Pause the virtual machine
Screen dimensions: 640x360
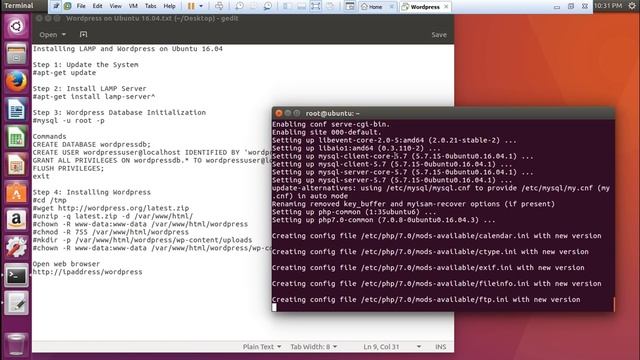tap(191, 6)
